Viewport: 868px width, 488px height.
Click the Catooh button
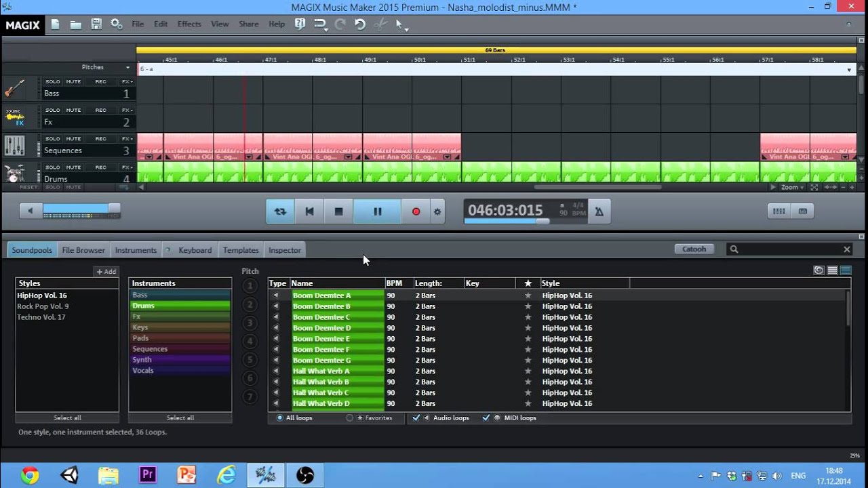coord(694,249)
